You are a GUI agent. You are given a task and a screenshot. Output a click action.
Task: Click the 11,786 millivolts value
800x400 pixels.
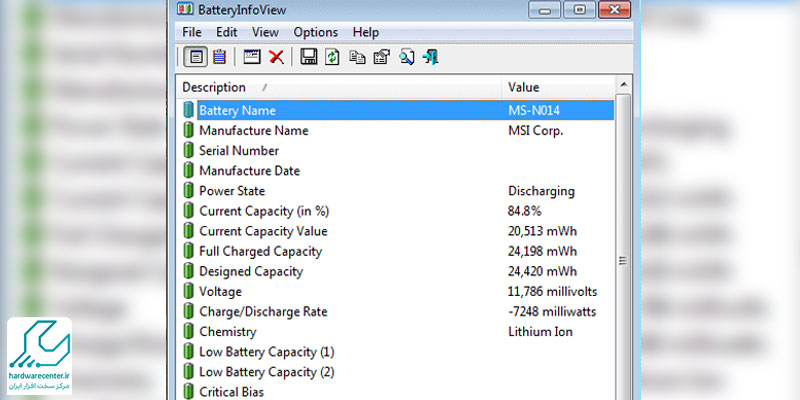click(x=553, y=292)
